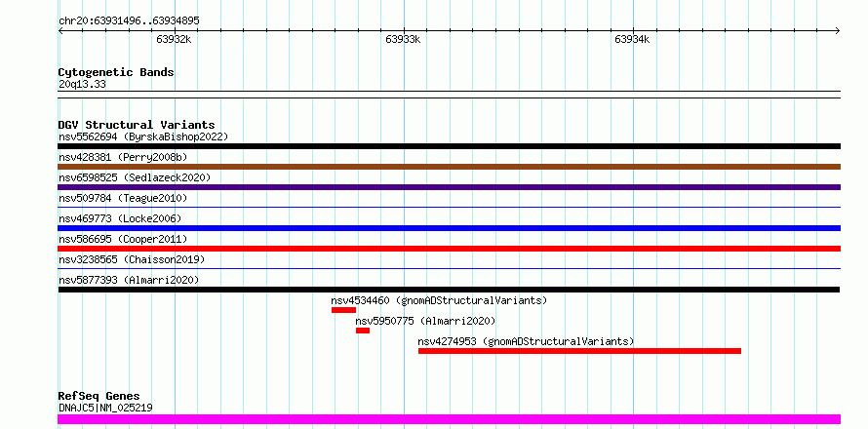Click the purple nsv6598525 variant bar
868x429 pixels.
coord(449,187)
